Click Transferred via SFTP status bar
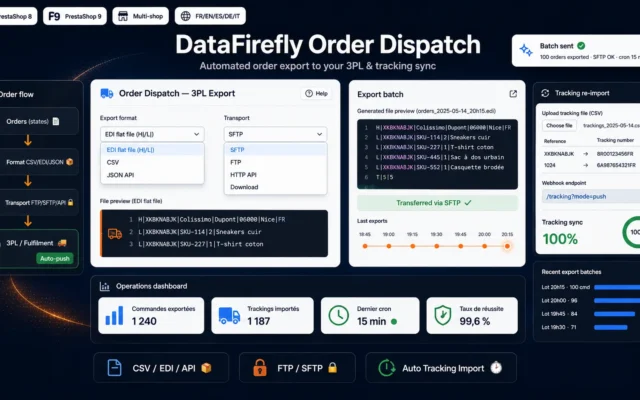 (x=437, y=203)
